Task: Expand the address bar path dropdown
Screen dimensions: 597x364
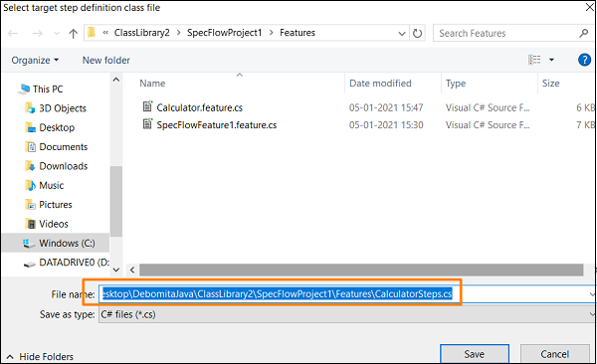Action: pyautogui.click(x=402, y=34)
